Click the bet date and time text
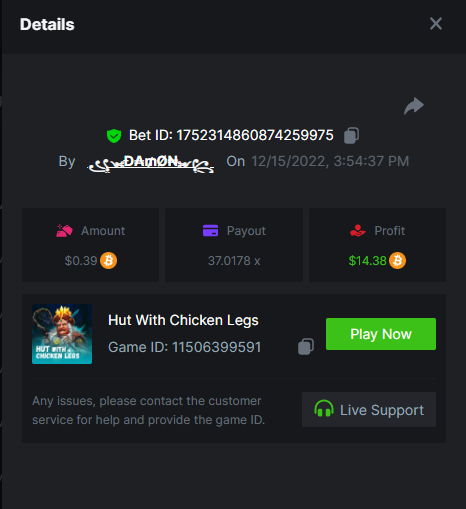 pos(330,161)
